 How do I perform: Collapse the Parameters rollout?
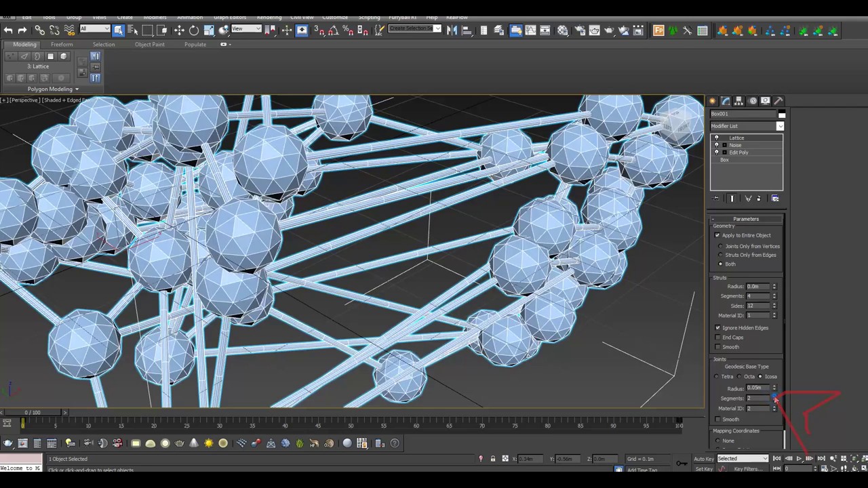[746, 219]
